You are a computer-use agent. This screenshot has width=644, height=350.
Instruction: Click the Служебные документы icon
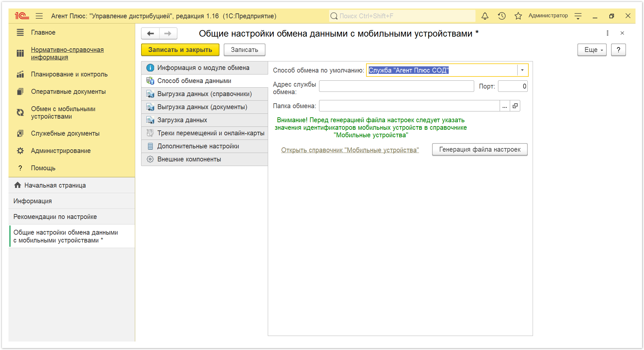[20, 133]
